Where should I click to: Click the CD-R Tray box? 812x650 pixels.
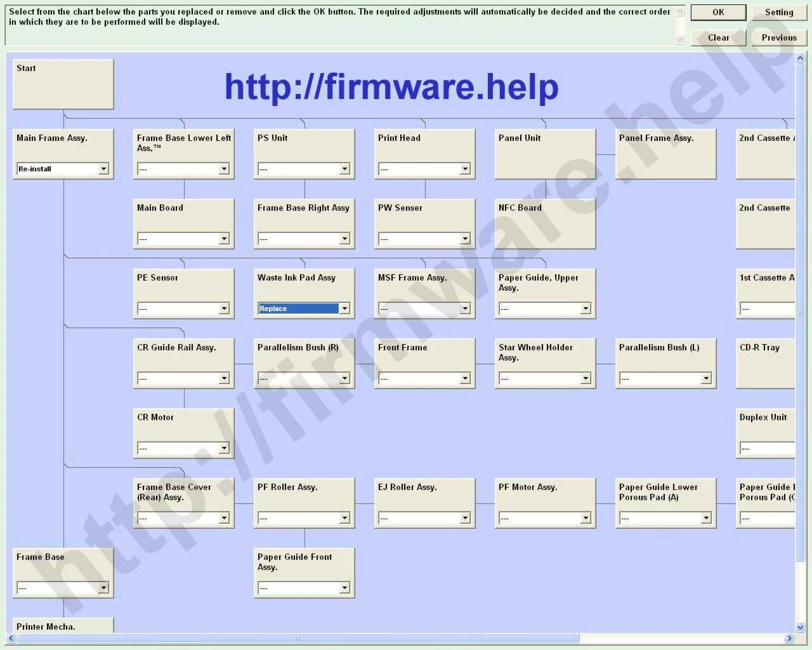tap(766, 364)
